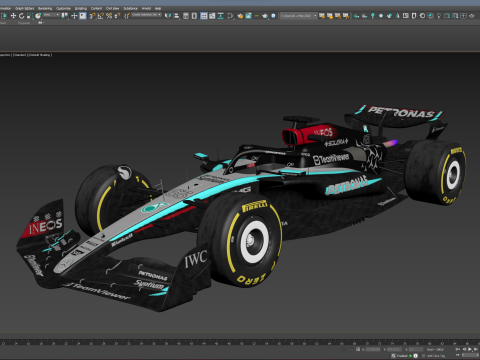Click the X coordinate input field

tap(373, 349)
